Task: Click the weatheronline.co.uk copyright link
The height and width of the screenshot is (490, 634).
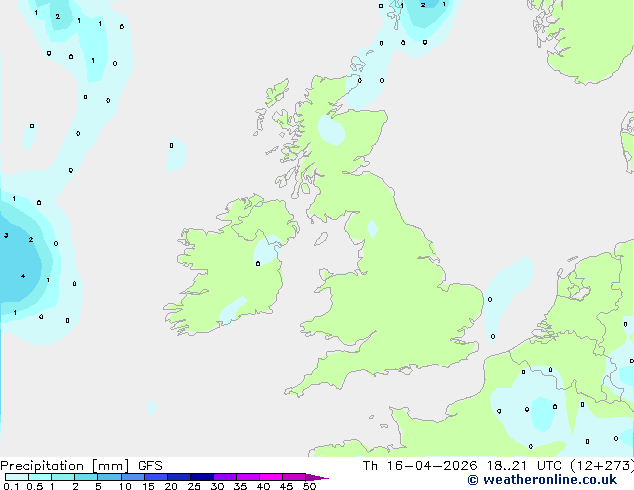Action: 542,480
